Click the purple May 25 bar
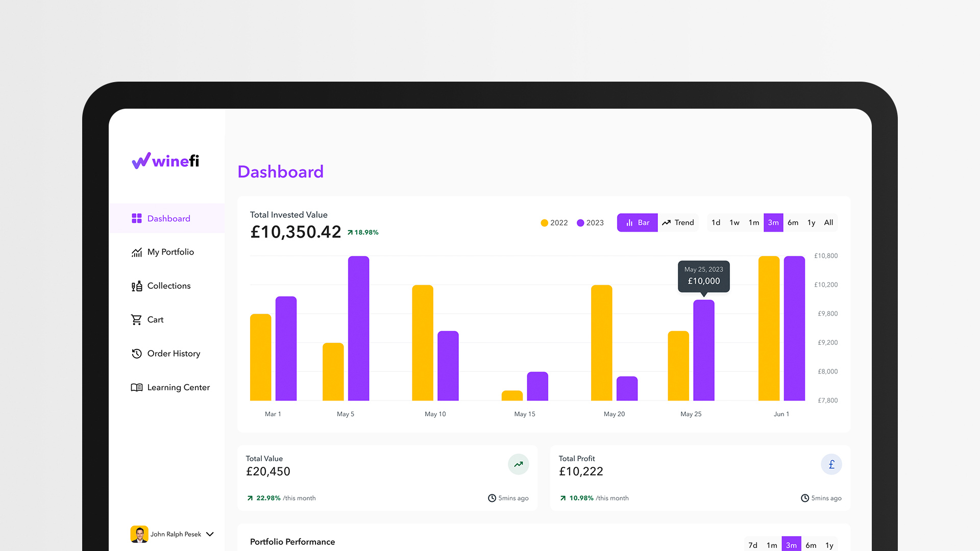Image resolution: width=980 pixels, height=551 pixels. [x=703, y=350]
